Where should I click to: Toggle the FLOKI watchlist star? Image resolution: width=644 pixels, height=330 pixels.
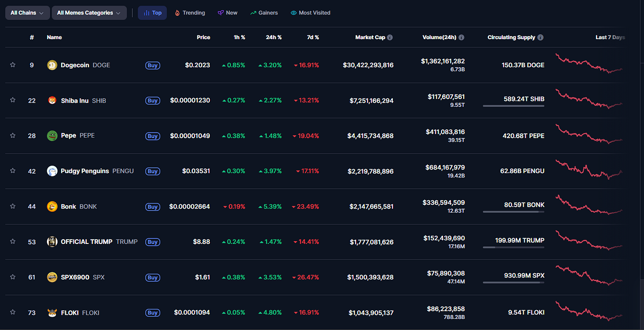pyautogui.click(x=13, y=312)
